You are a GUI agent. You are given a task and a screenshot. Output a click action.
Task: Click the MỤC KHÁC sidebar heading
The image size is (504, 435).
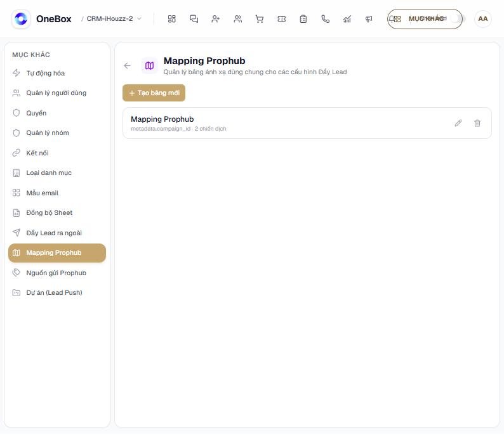pos(31,55)
